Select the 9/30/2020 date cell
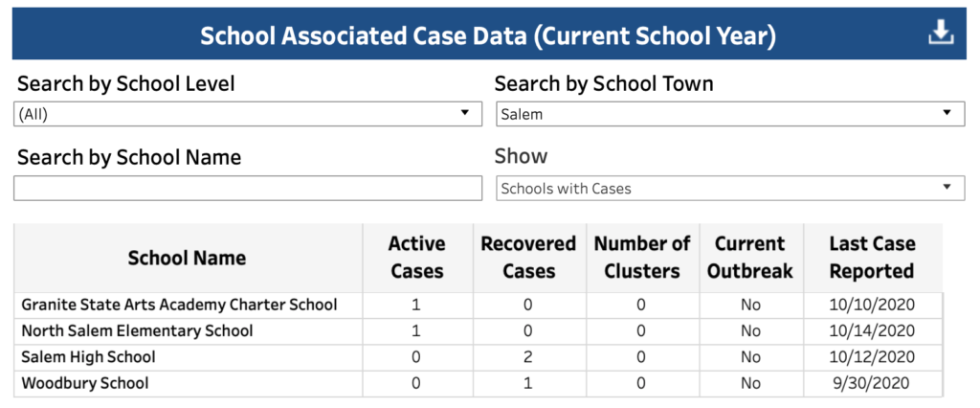Screen dimensions: 980x408 [x=872, y=383]
